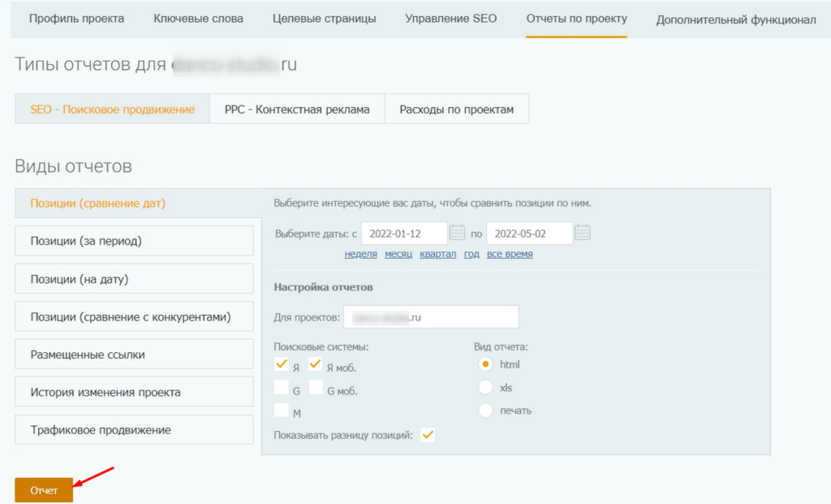Enable the G моб. checkbox
Image resolution: width=831 pixels, height=504 pixels.
(x=316, y=388)
